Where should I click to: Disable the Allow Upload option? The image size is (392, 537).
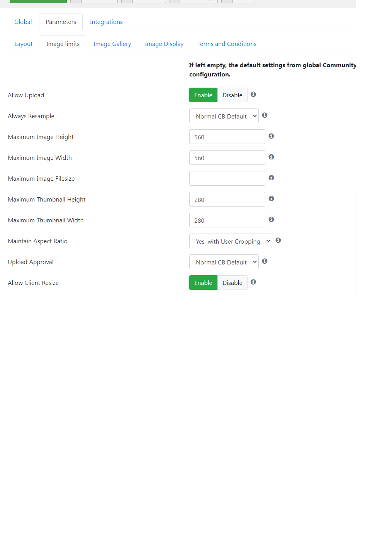232,95
